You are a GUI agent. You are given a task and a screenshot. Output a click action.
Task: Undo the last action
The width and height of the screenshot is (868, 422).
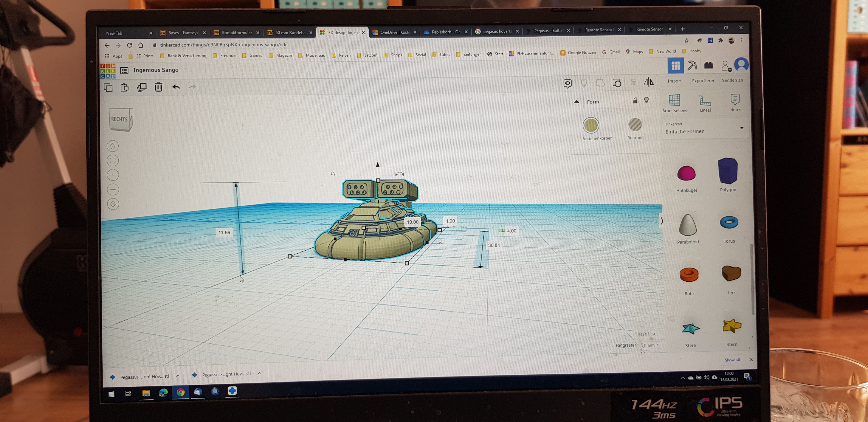point(176,87)
